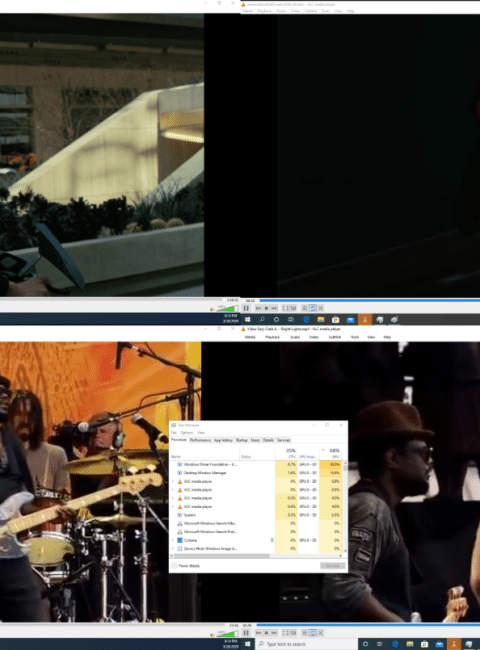Switch to the App history tab in Task Manager
480x650 pixels.
coord(223,440)
